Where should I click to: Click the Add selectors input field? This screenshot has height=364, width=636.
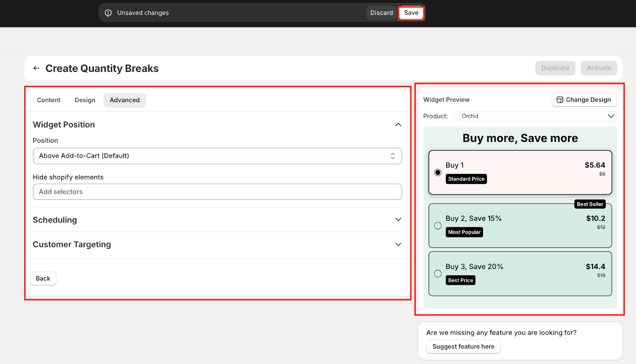click(217, 192)
